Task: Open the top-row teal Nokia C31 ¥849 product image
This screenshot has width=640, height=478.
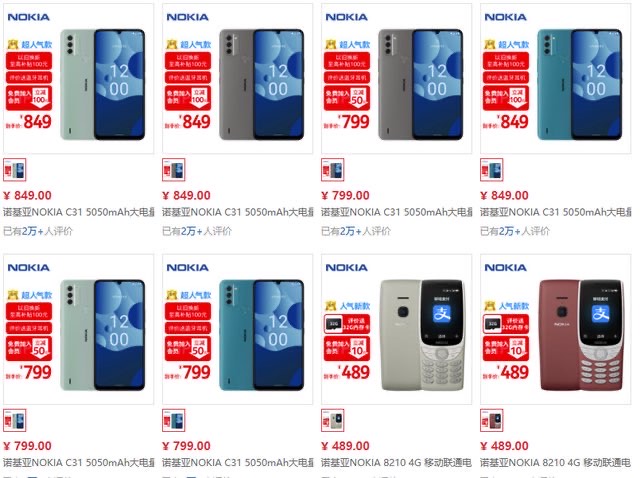Action: 556,78
